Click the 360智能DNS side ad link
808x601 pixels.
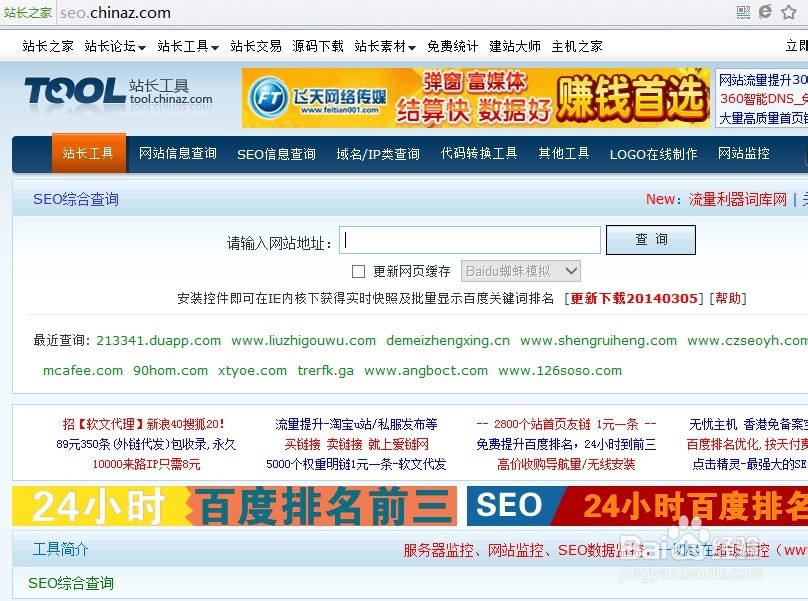(763, 98)
